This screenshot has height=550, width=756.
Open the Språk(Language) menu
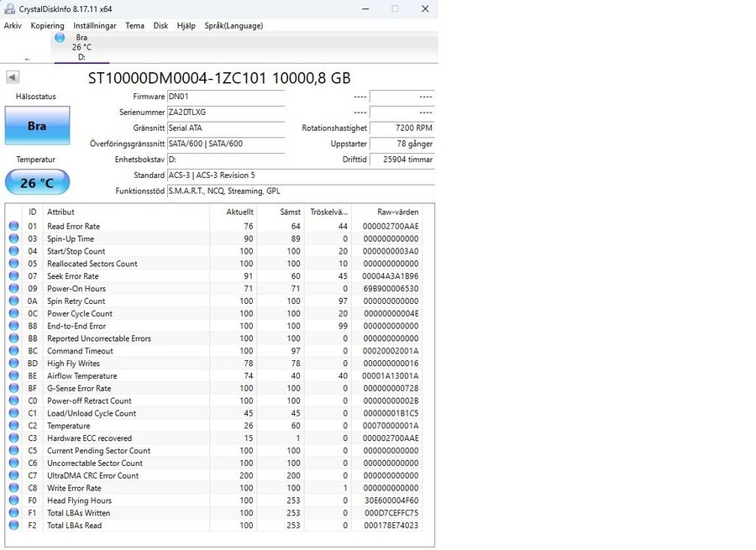234,25
